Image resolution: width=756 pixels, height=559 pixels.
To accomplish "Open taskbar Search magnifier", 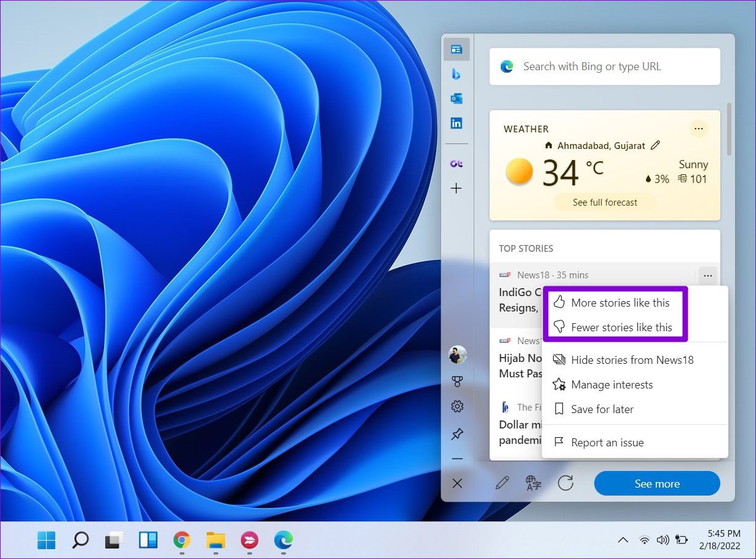I will [x=80, y=540].
